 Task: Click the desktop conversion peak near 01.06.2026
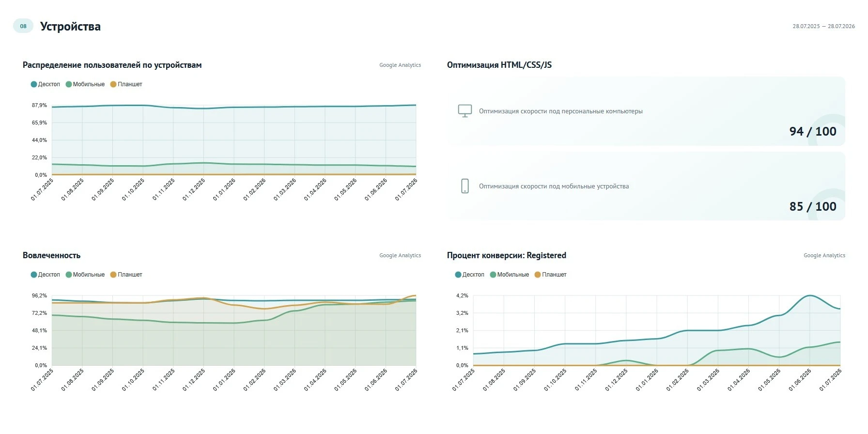(809, 295)
